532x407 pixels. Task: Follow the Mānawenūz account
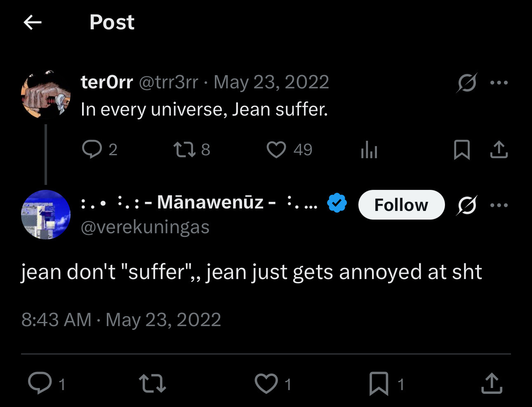[x=401, y=205]
